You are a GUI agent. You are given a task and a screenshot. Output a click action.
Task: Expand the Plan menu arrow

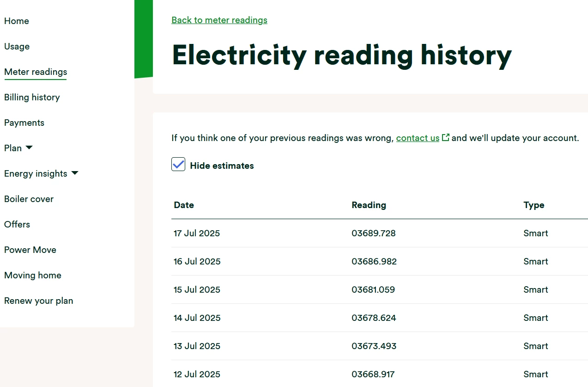(29, 147)
